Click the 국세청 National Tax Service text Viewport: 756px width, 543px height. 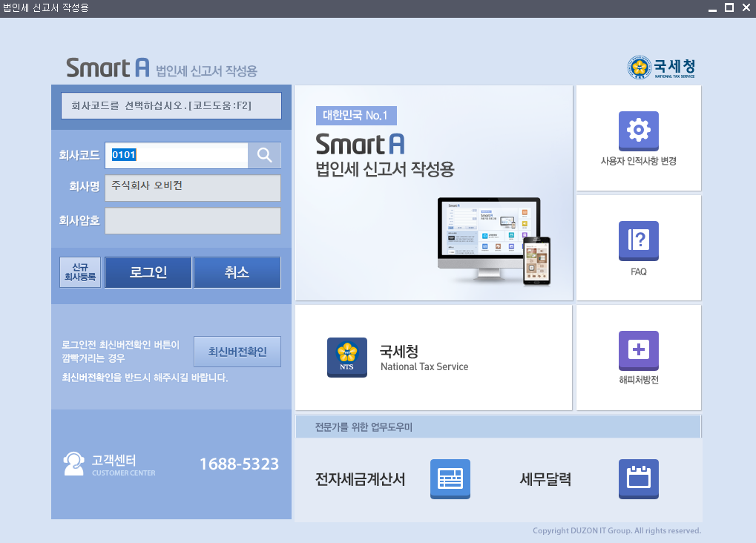pyautogui.click(x=424, y=358)
